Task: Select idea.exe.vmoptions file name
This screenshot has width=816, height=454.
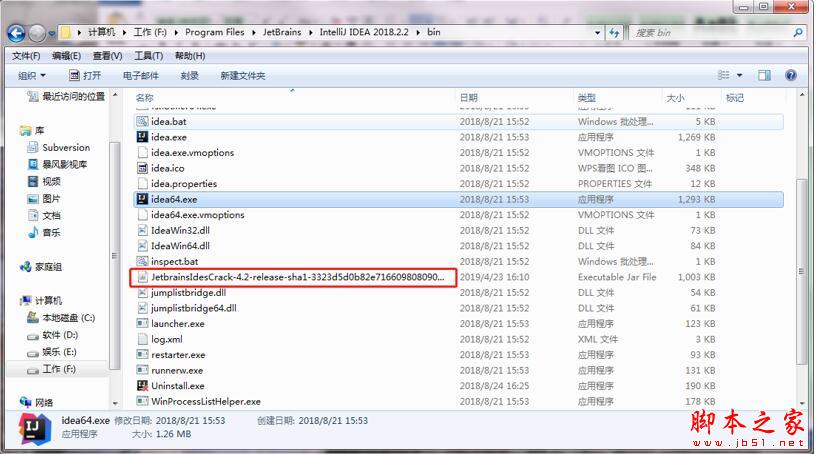Action: [193, 153]
